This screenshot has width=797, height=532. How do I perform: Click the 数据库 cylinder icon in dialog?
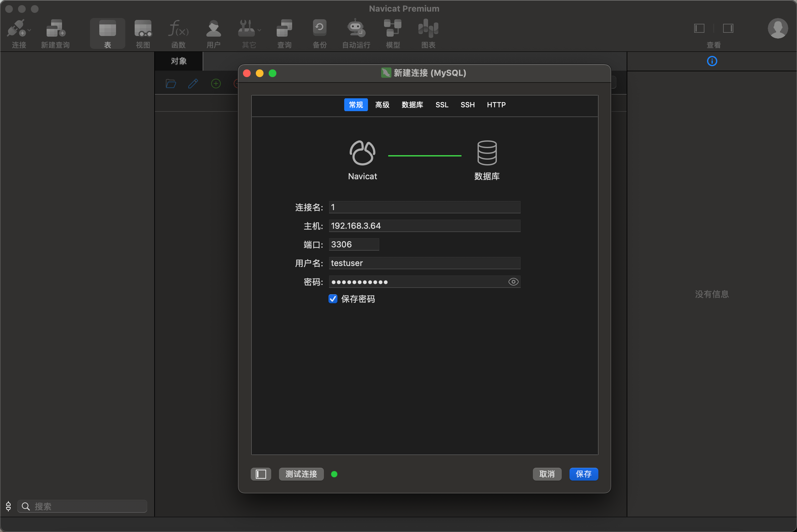tap(487, 153)
